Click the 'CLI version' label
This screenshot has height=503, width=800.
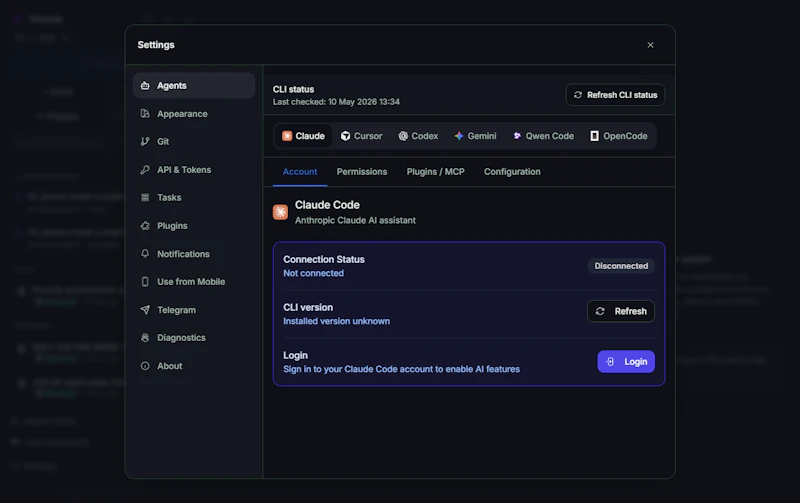pyautogui.click(x=308, y=308)
